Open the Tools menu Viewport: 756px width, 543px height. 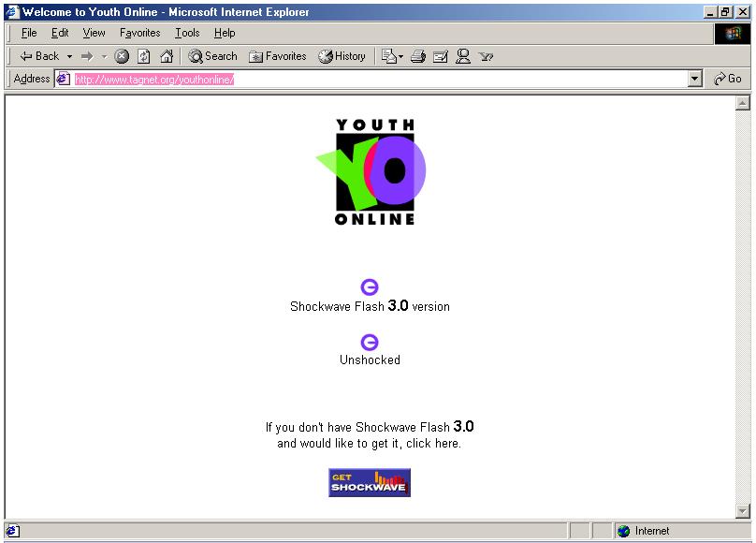click(x=187, y=33)
